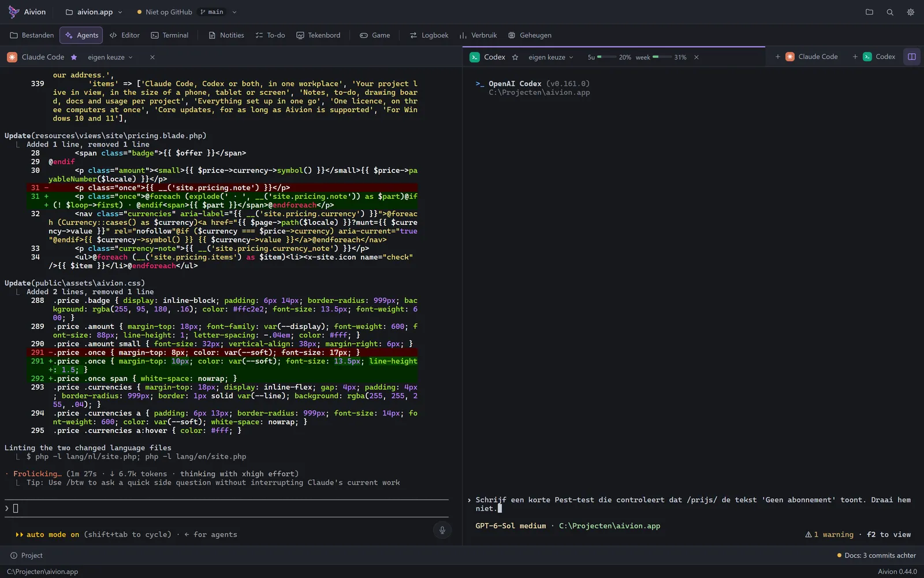The width and height of the screenshot is (924, 578).
Task: View the Verbruik tab
Action: pos(478,35)
